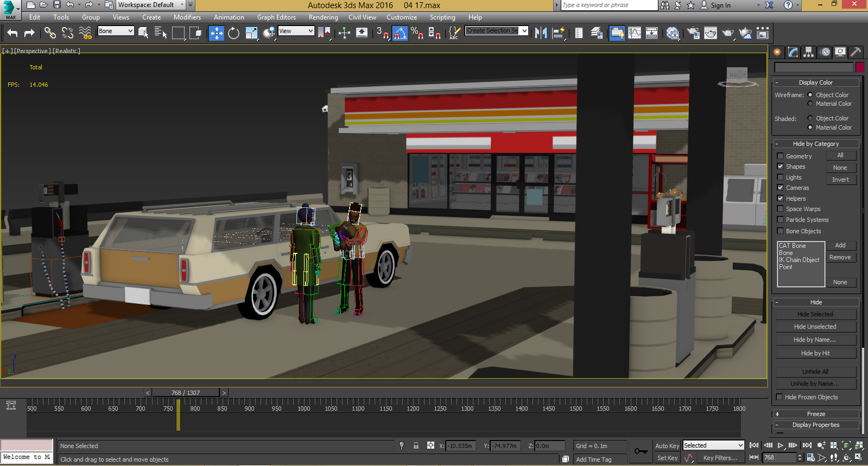
Task: Open the Bone selection filter dropdown
Action: [116, 31]
